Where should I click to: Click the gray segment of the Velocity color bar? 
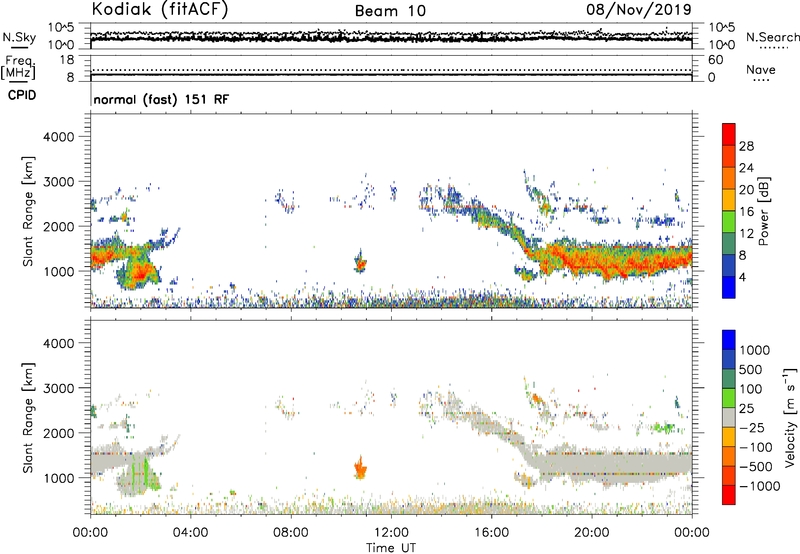729,418
